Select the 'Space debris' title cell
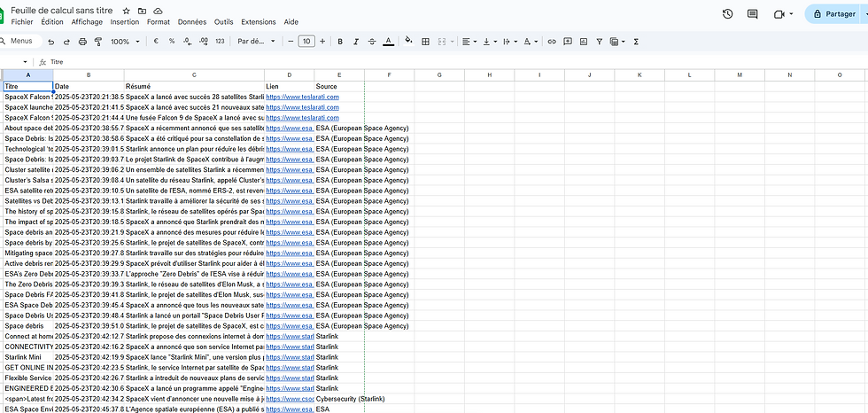The height and width of the screenshot is (413, 868). tap(28, 326)
